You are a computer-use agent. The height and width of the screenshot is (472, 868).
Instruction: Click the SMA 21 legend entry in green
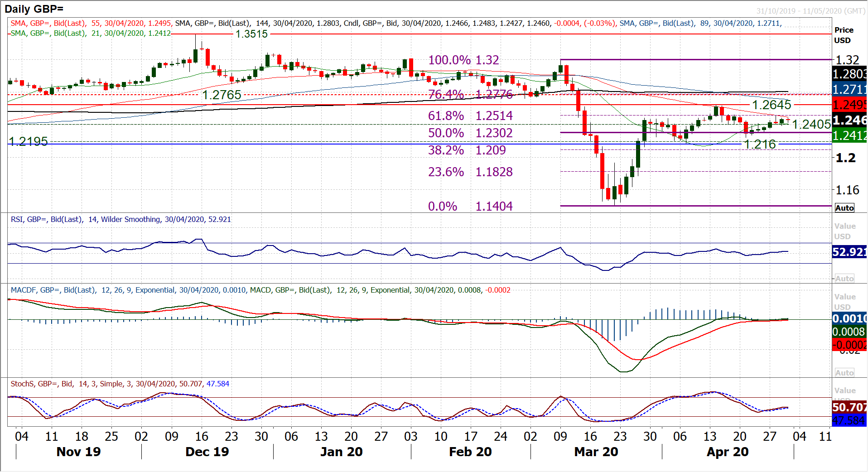pyautogui.click(x=91, y=33)
